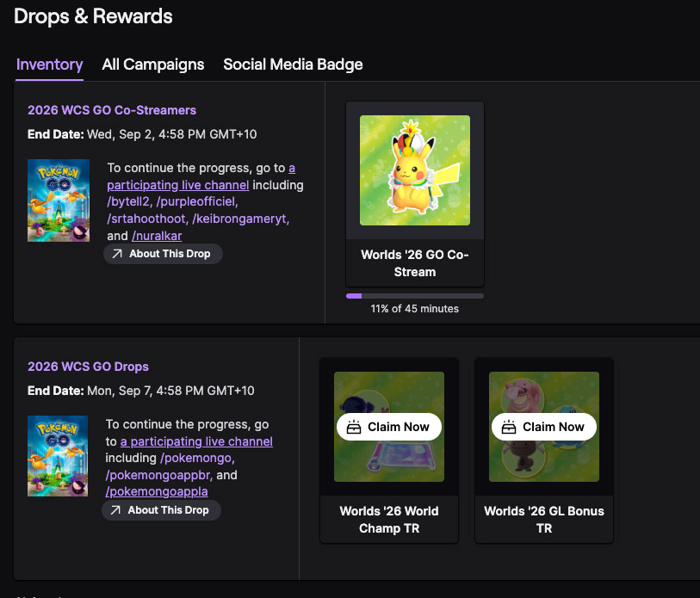
Task: Click the Worlds '26 GO Co-Stream reward title
Action: coord(415,263)
